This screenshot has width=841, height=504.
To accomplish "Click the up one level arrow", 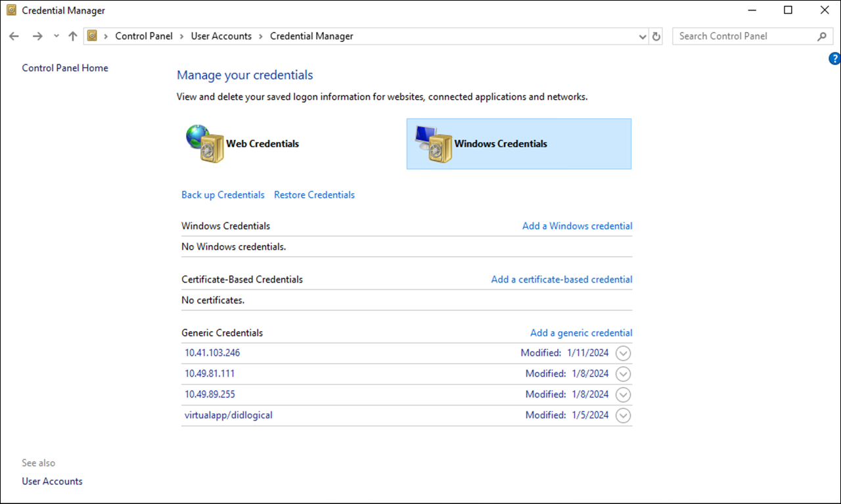I will [x=73, y=36].
